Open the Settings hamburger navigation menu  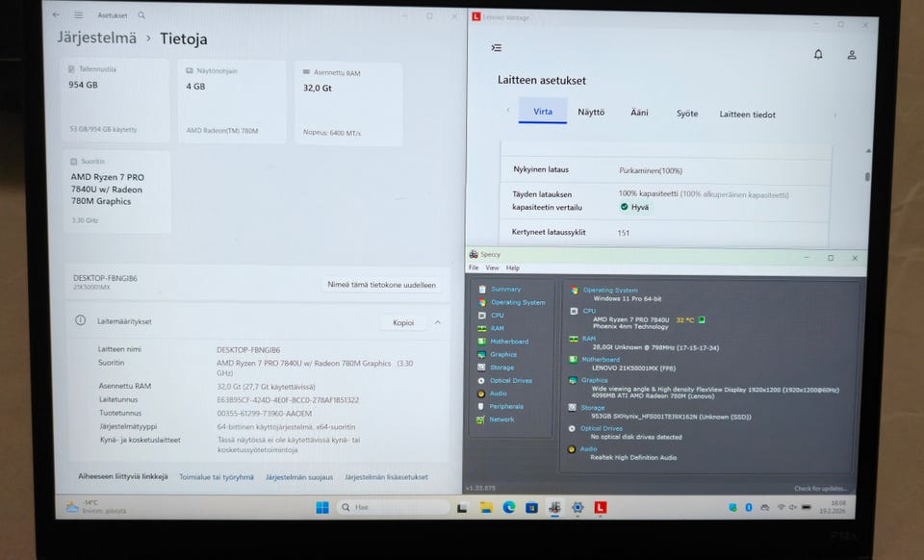coord(78,14)
